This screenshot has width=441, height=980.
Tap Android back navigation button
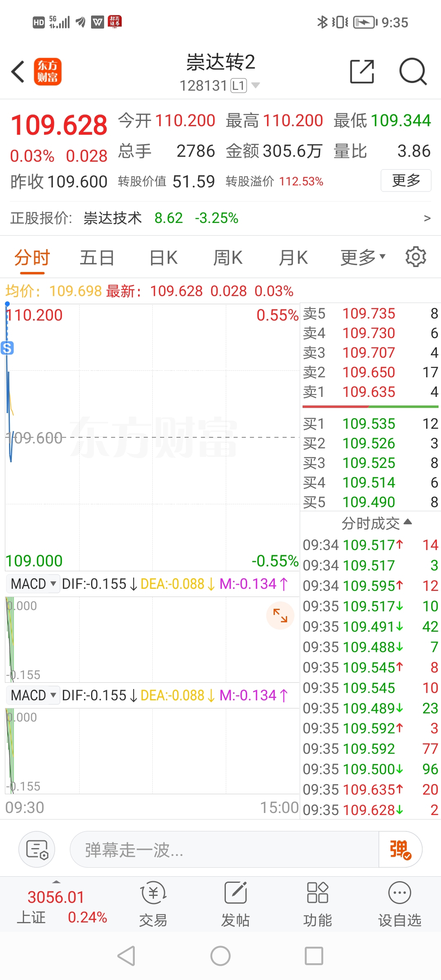[x=126, y=956]
